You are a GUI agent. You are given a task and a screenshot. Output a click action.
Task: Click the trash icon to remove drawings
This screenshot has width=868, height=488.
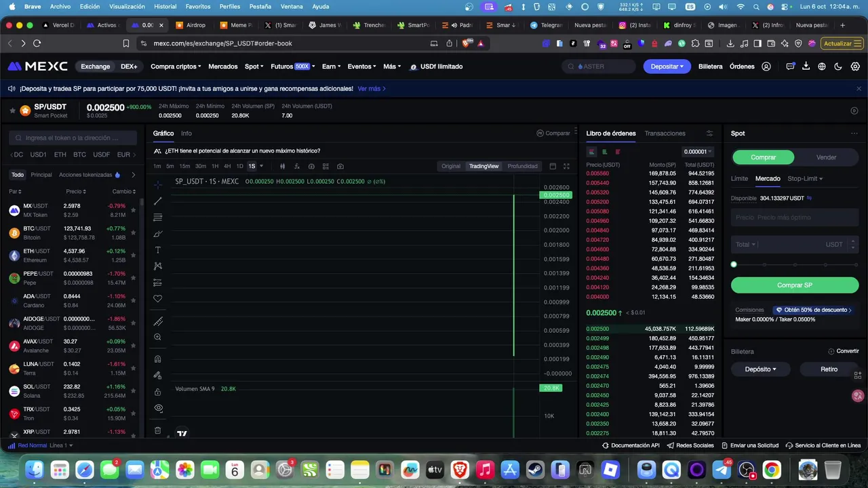click(x=158, y=430)
